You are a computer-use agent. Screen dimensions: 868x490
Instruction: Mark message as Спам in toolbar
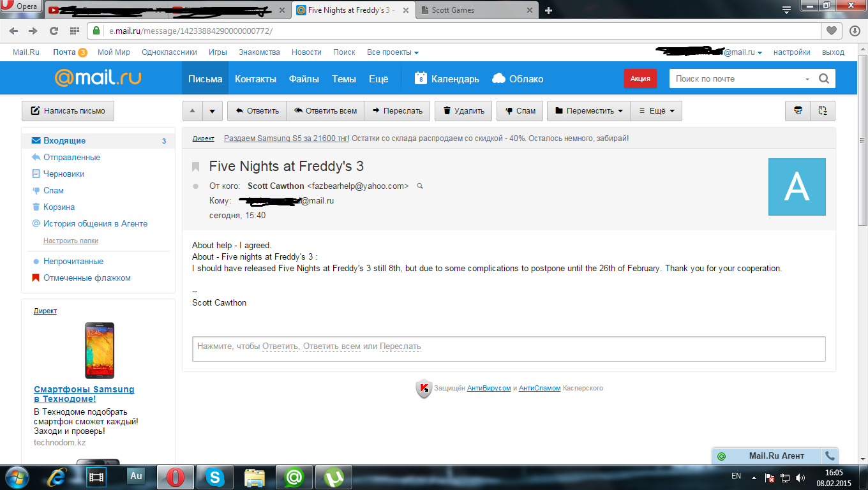pyautogui.click(x=520, y=111)
